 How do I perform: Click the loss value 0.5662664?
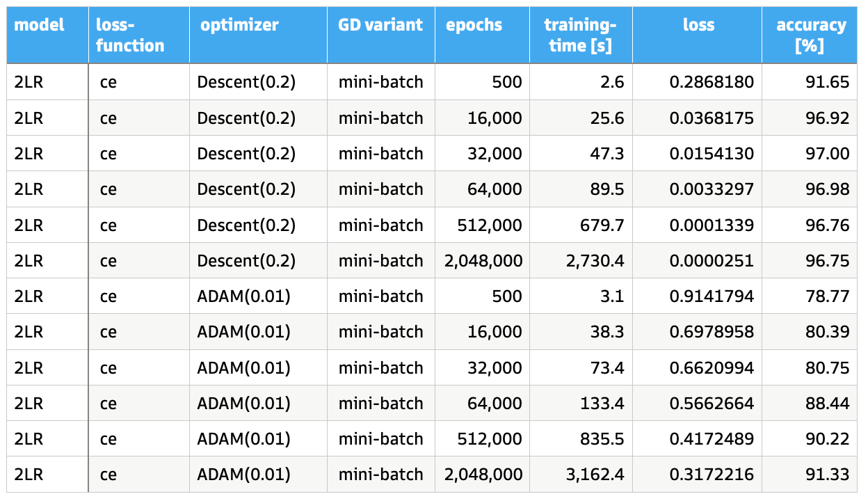[711, 404]
